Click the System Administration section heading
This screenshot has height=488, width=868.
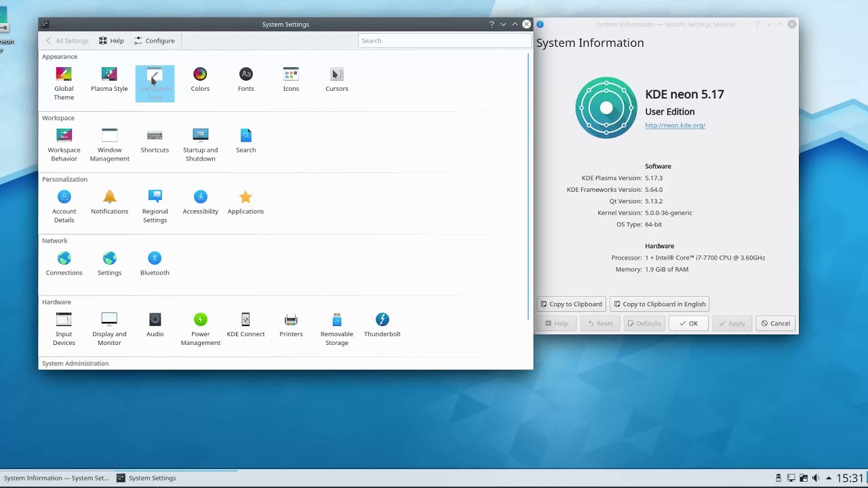(75, 364)
